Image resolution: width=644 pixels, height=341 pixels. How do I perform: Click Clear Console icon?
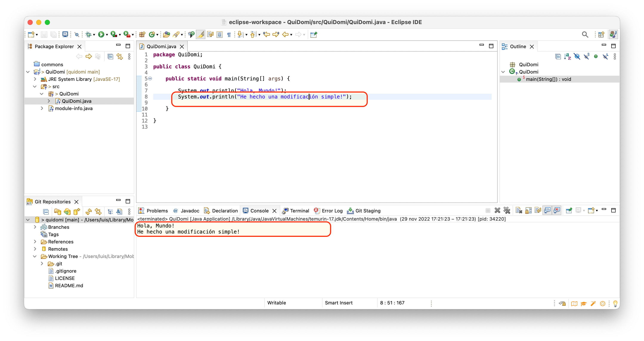point(519,210)
